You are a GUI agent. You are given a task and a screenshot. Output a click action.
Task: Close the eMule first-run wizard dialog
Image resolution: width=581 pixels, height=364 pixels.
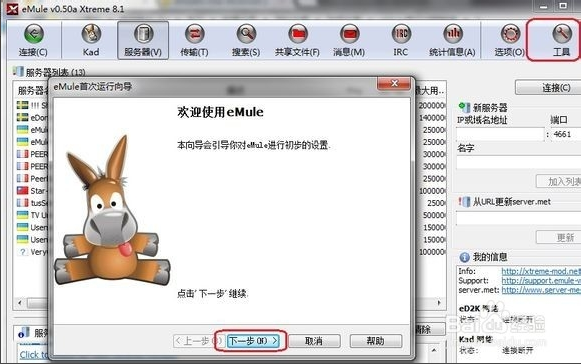(x=394, y=83)
